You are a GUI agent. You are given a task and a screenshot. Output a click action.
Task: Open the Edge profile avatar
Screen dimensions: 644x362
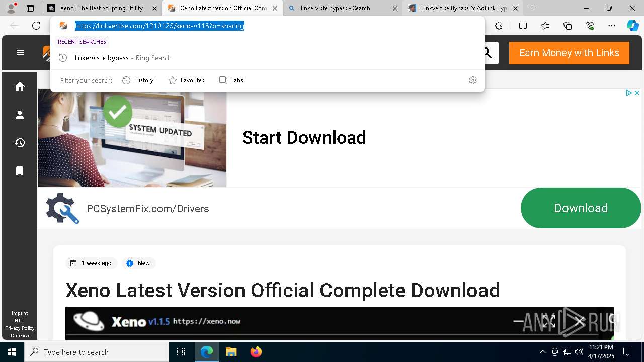(x=11, y=8)
